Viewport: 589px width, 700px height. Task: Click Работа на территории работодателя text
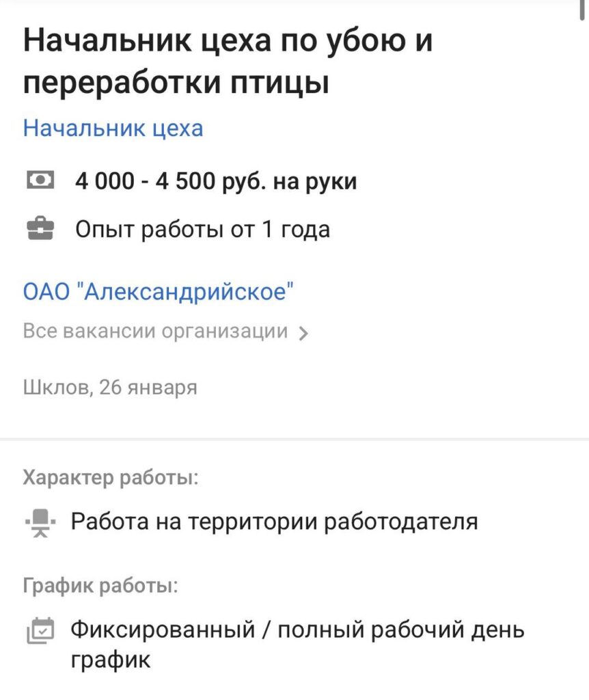point(274,522)
